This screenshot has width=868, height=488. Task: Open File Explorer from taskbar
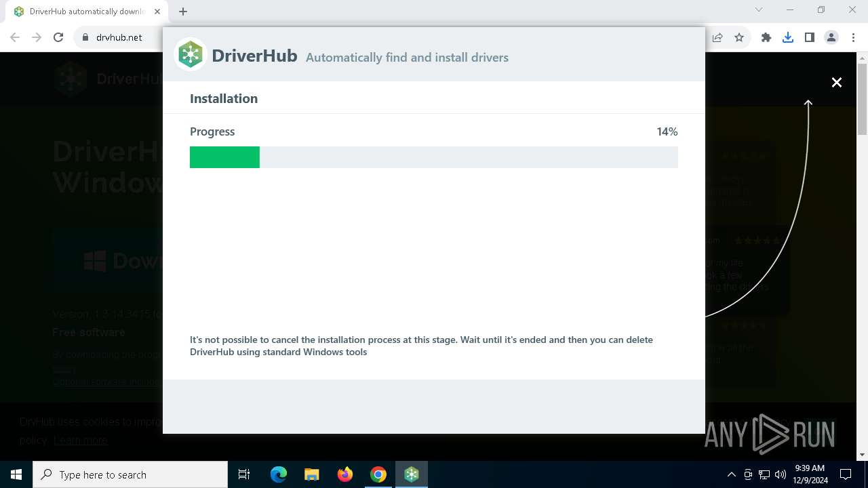[x=312, y=474]
